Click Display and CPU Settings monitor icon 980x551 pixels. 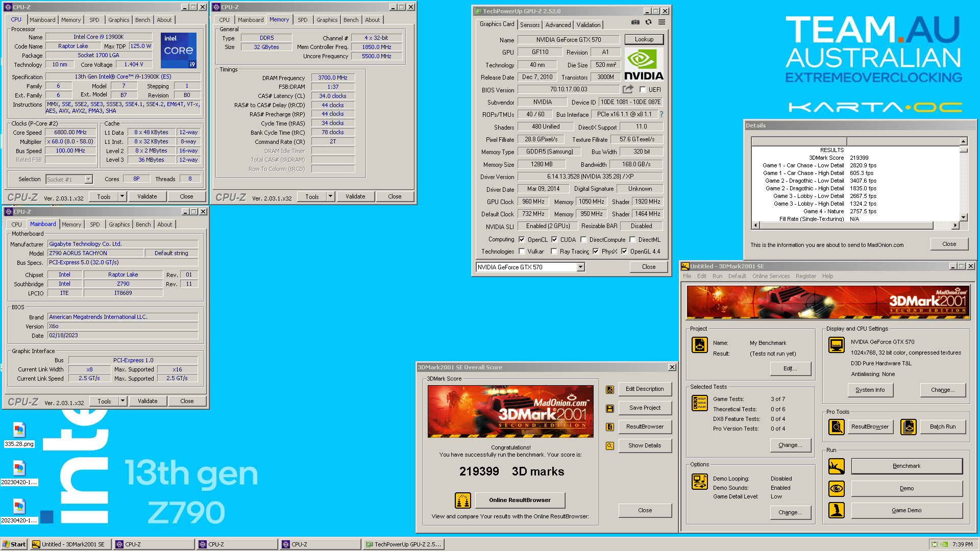[x=837, y=345]
